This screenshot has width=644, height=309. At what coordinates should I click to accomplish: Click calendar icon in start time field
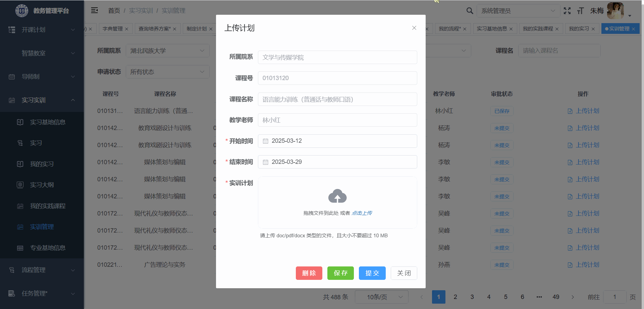click(265, 141)
